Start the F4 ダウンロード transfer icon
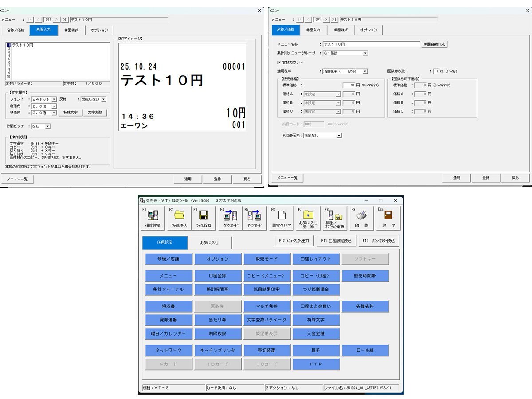This screenshot has width=532, height=399. (230, 218)
